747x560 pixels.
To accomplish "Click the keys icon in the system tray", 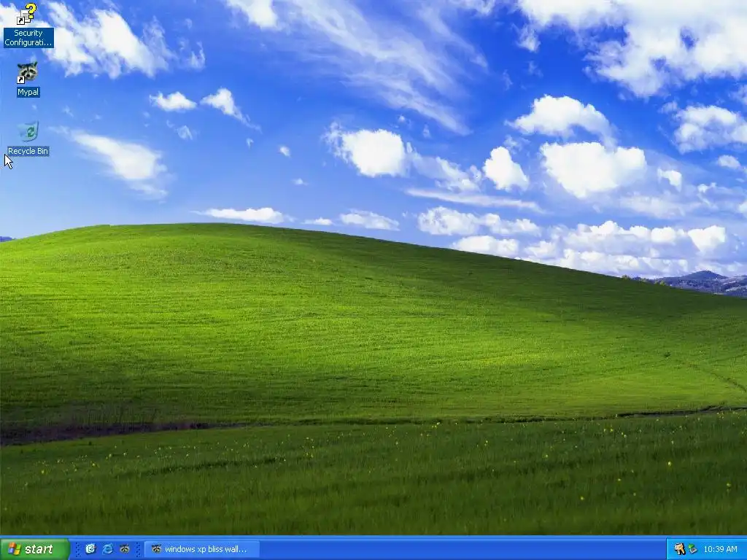I will pos(679,549).
